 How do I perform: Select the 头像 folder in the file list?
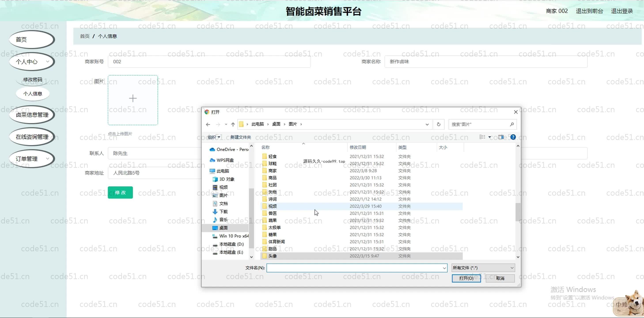coord(362,256)
